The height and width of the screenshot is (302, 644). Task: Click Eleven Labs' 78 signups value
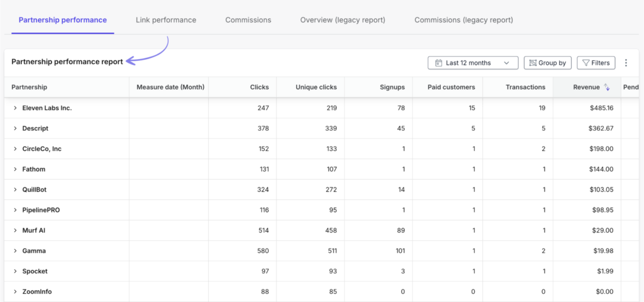[401, 108]
